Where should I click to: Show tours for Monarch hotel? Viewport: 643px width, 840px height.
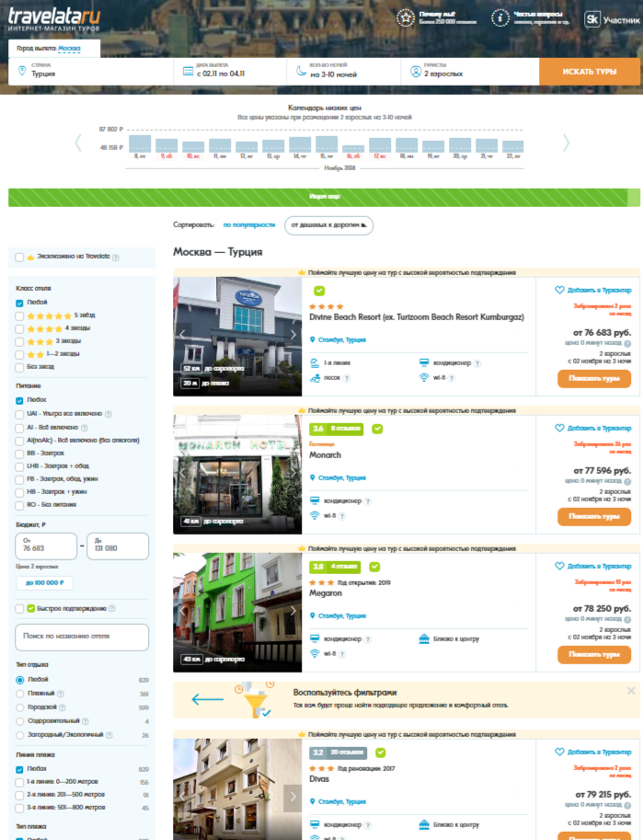[593, 516]
